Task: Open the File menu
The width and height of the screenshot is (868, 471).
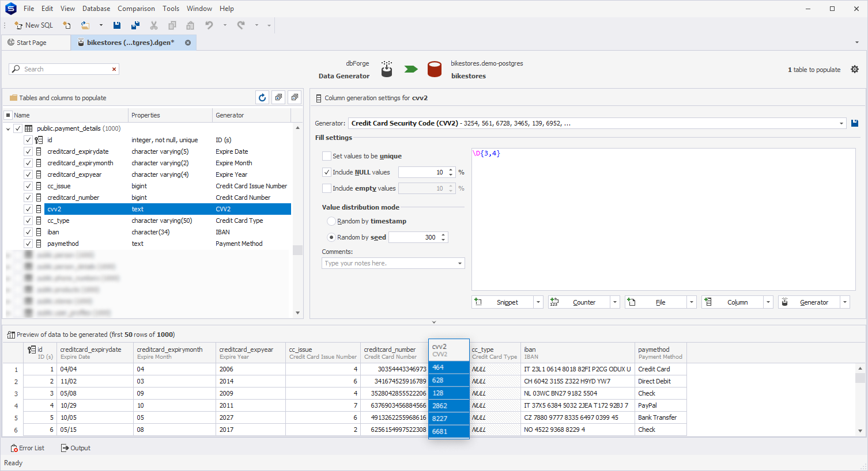Action: coord(29,9)
